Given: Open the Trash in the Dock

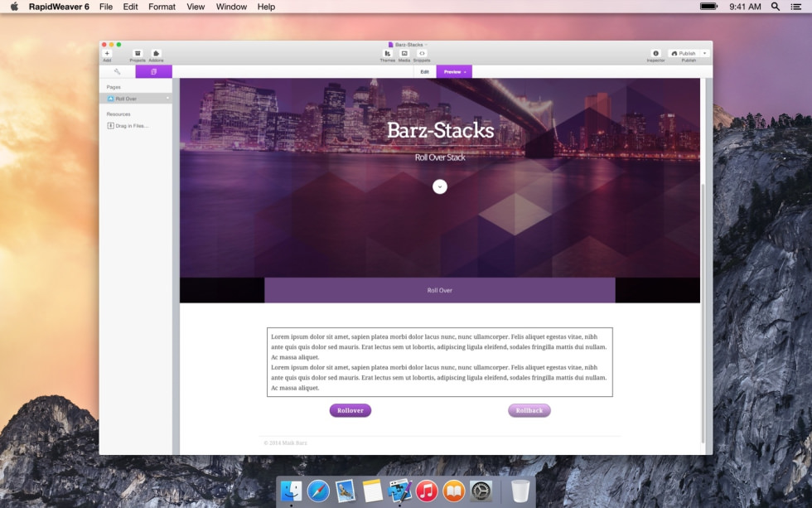Looking at the screenshot, I should (520, 491).
